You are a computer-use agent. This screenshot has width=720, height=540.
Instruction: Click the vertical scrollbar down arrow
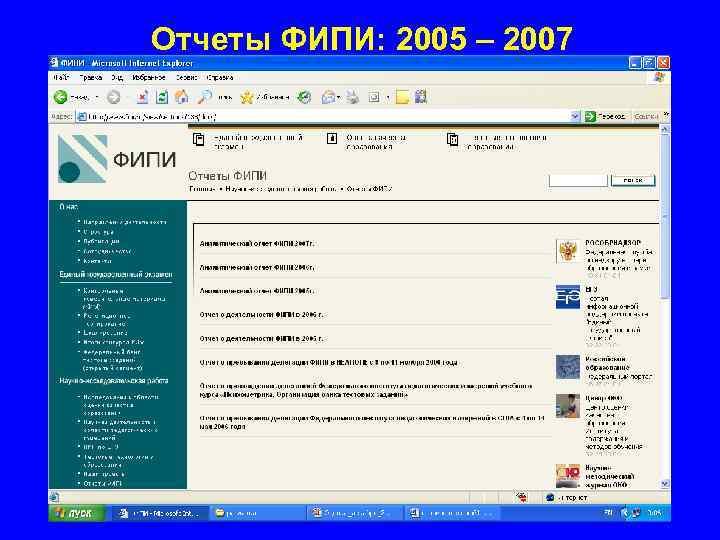tap(664, 484)
